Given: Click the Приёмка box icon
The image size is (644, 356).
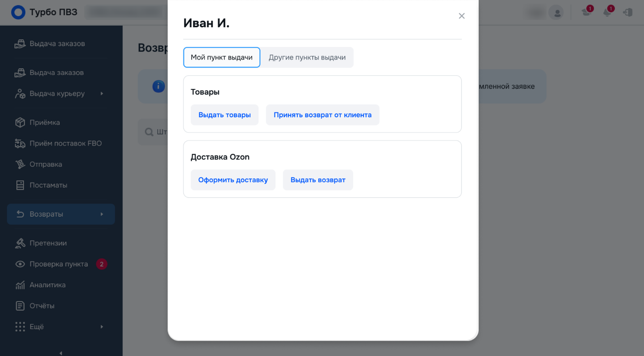Looking at the screenshot, I should 20,122.
